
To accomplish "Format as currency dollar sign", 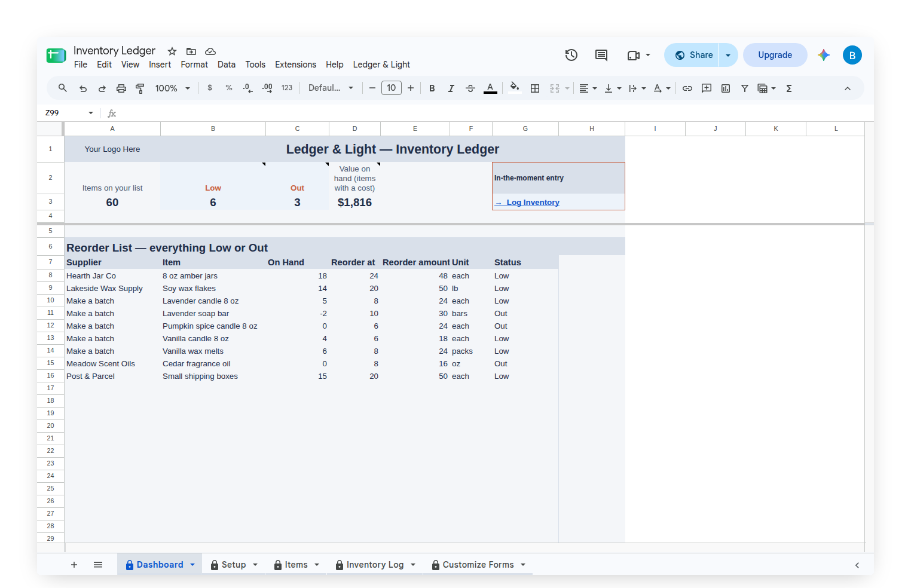I will (x=210, y=88).
